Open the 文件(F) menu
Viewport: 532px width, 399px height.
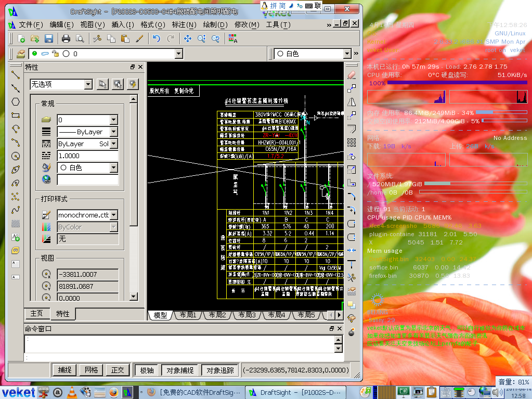click(x=31, y=25)
